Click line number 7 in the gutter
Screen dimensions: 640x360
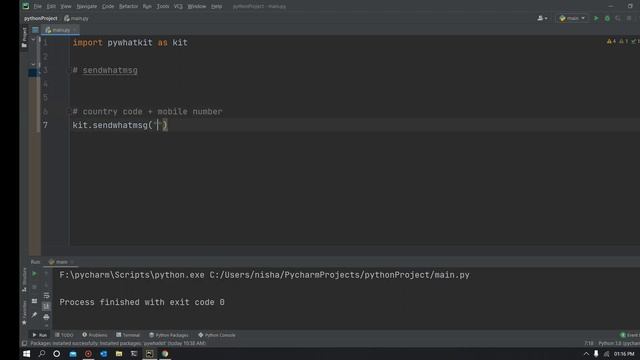pos(45,125)
